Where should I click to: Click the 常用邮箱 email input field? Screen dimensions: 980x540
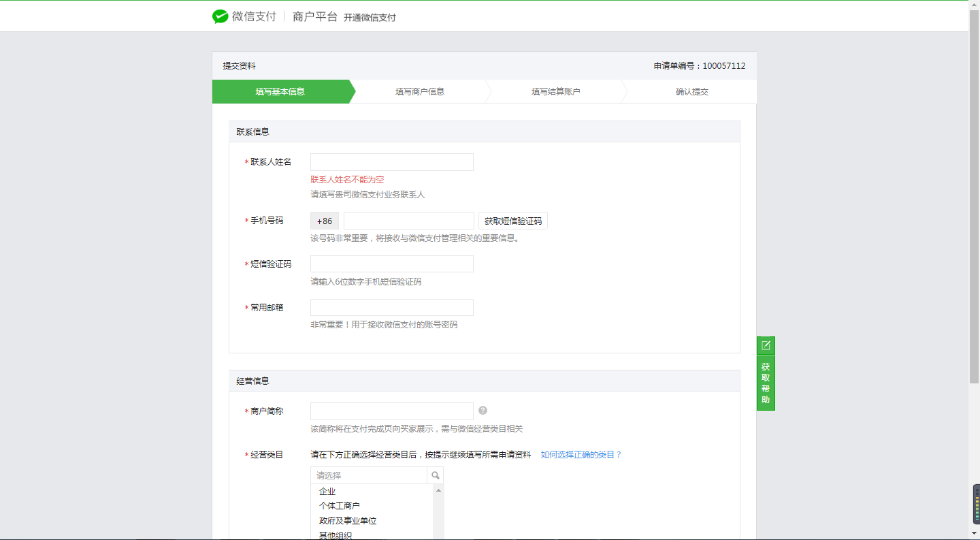coord(391,307)
